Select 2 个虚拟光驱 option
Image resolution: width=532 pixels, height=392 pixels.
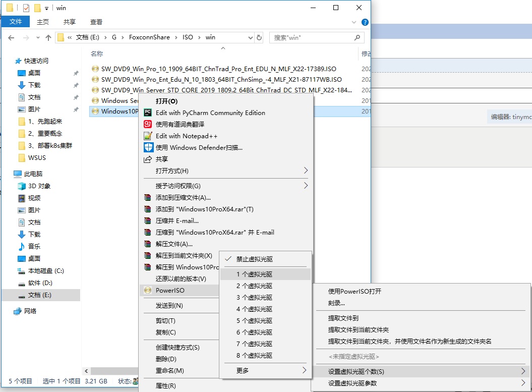coord(265,286)
